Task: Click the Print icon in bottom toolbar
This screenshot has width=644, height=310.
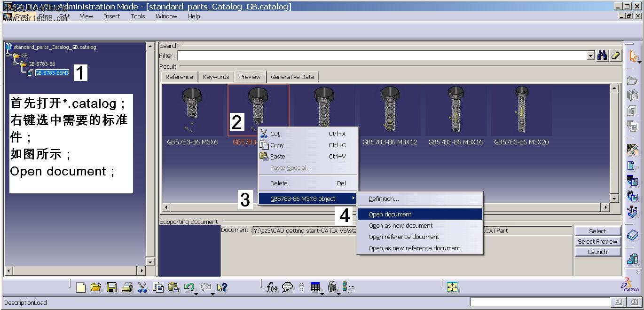Action: click(x=127, y=287)
